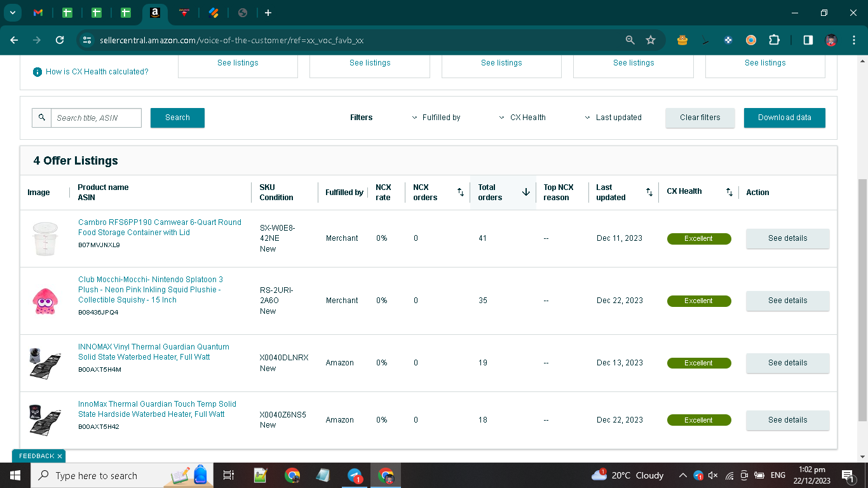Image resolution: width=868 pixels, height=488 pixels.
Task: Open the Feedback panel label
Action: coord(36,456)
